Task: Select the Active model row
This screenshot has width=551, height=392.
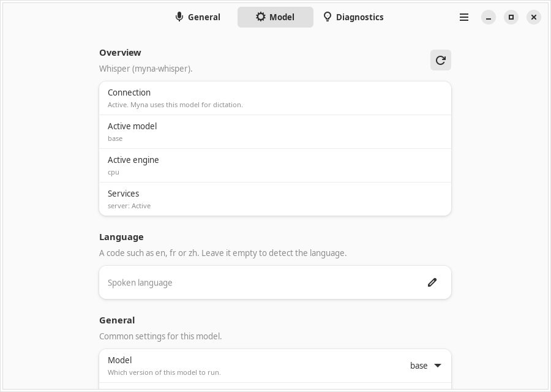Action: coord(275,132)
